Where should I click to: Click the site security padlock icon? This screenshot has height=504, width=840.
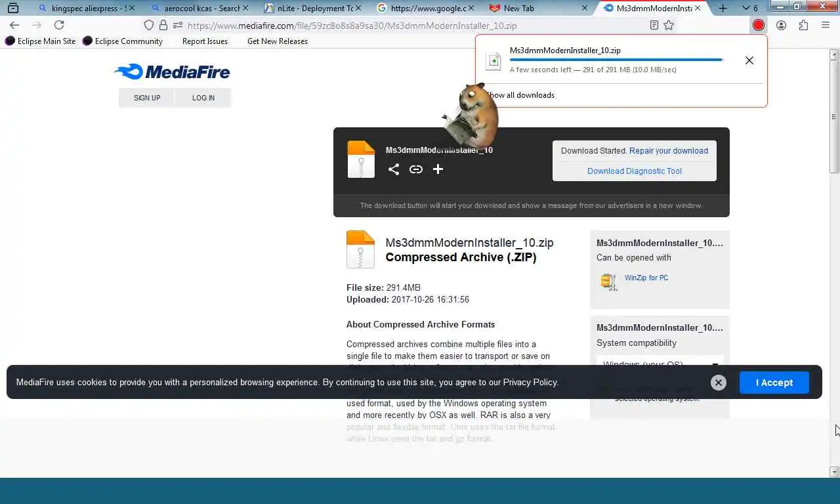click(x=163, y=25)
